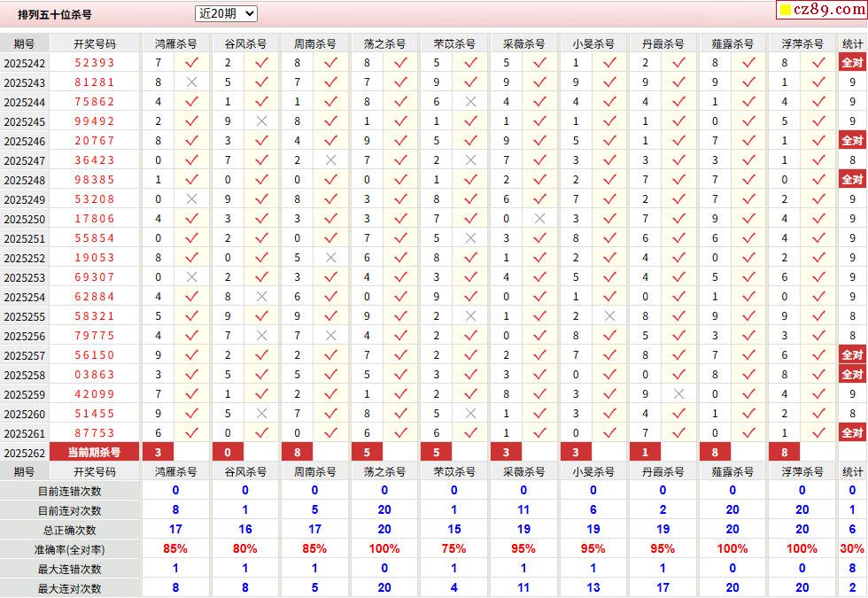Click the X mark in row 2025249 under 鸿雁杀号

[x=191, y=198]
